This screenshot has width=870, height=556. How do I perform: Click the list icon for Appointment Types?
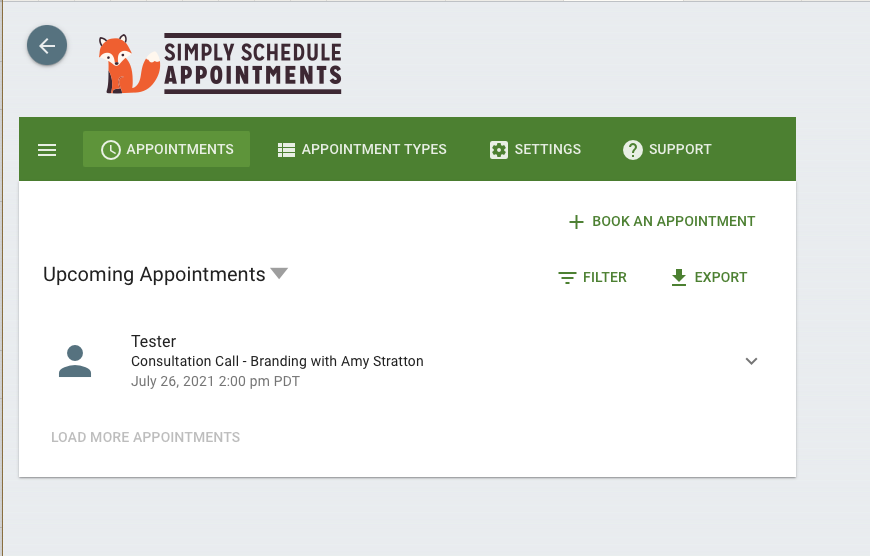286,150
